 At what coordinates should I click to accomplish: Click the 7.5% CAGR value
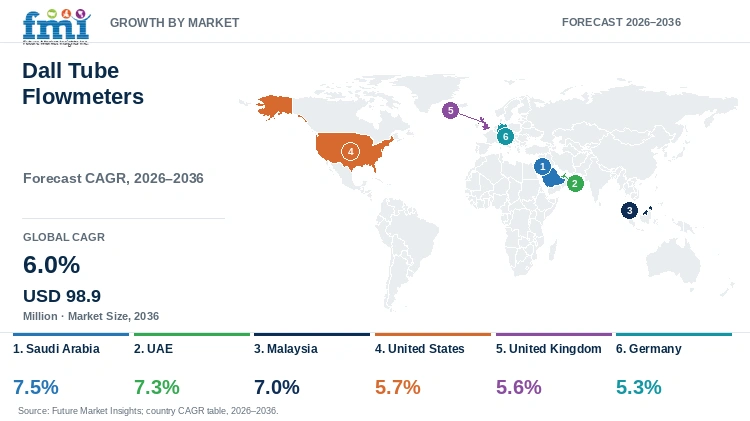click(x=36, y=387)
